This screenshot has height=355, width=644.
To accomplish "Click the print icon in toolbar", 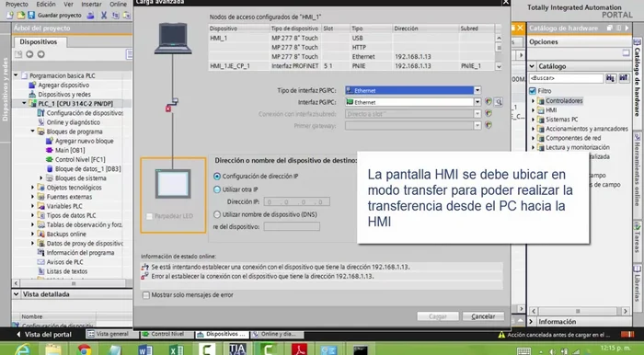I will tap(90, 16).
